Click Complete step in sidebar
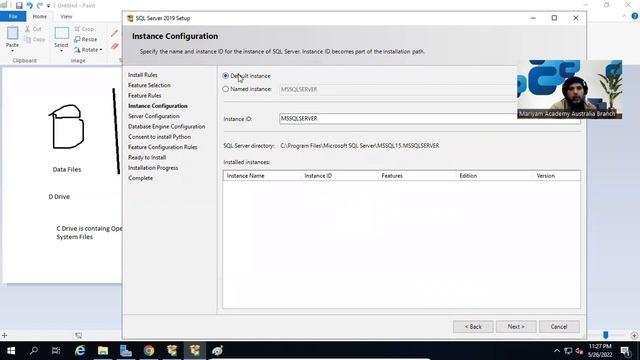The image size is (640, 360). [140, 178]
